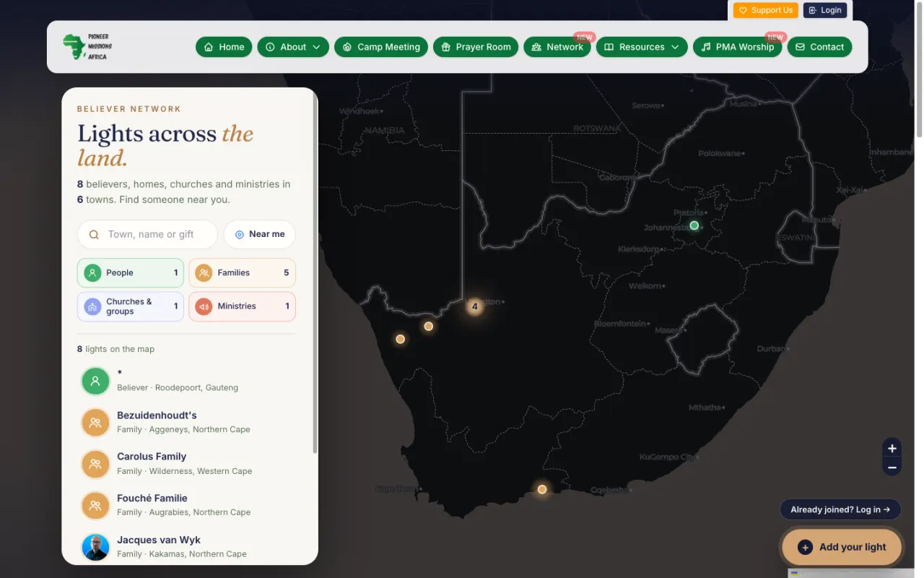
Task: Click the Near me button
Action: pos(260,235)
